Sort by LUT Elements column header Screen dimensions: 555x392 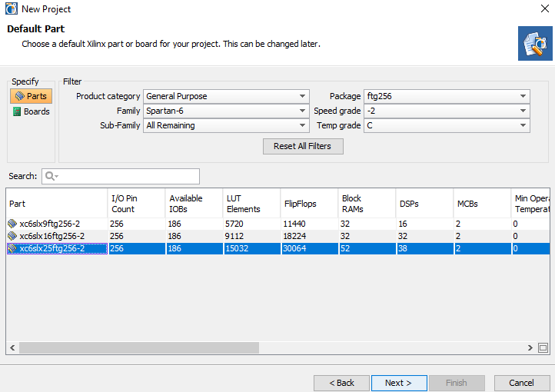[251, 204]
